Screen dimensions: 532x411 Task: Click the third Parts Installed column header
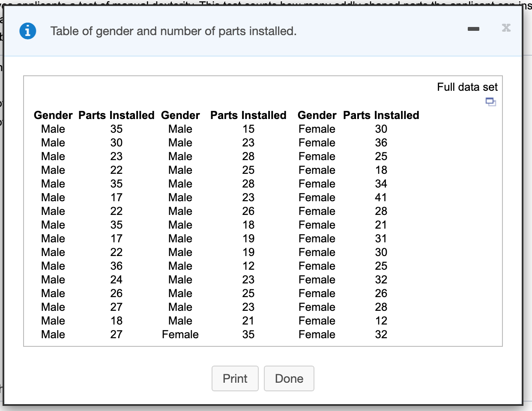click(x=381, y=115)
